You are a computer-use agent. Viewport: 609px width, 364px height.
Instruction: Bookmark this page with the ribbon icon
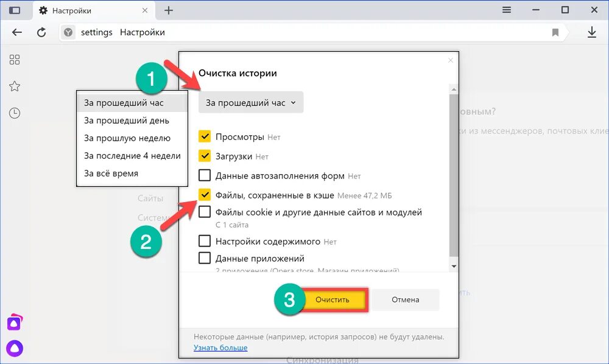[x=555, y=32]
